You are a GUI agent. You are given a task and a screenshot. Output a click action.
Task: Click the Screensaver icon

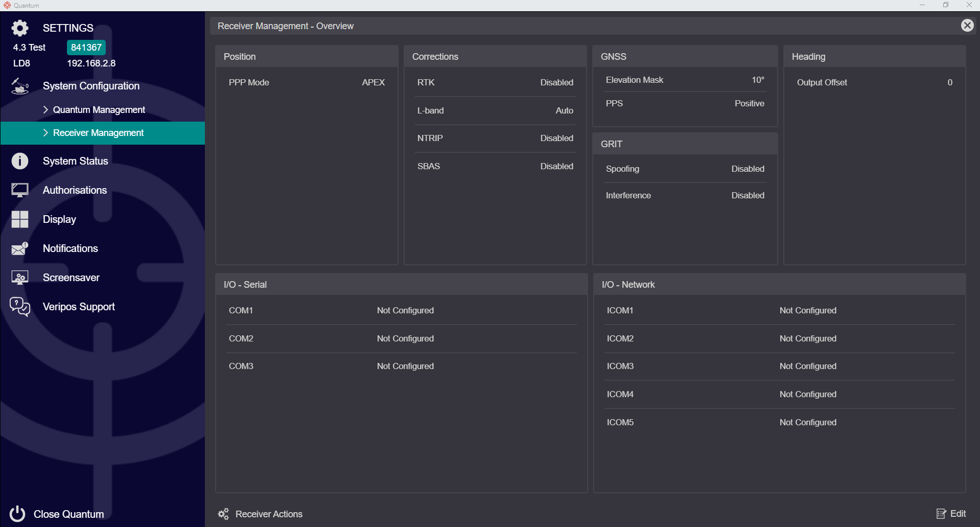(x=20, y=278)
